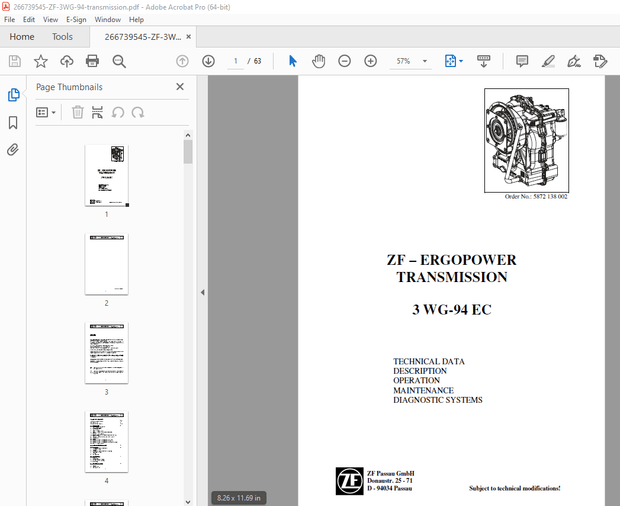The height and width of the screenshot is (506, 620).
Task: Go to next page arrow
Action: point(208,61)
